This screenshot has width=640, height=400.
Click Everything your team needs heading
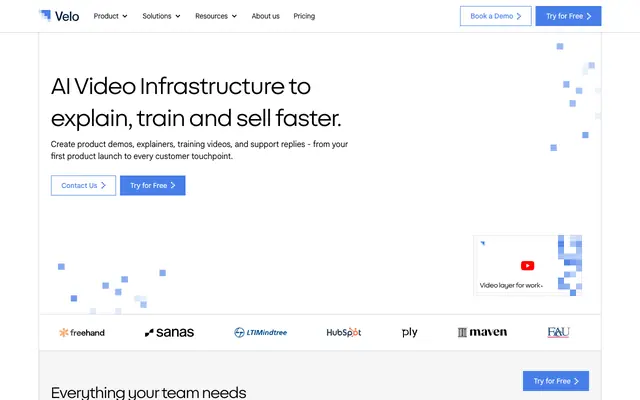(x=149, y=393)
